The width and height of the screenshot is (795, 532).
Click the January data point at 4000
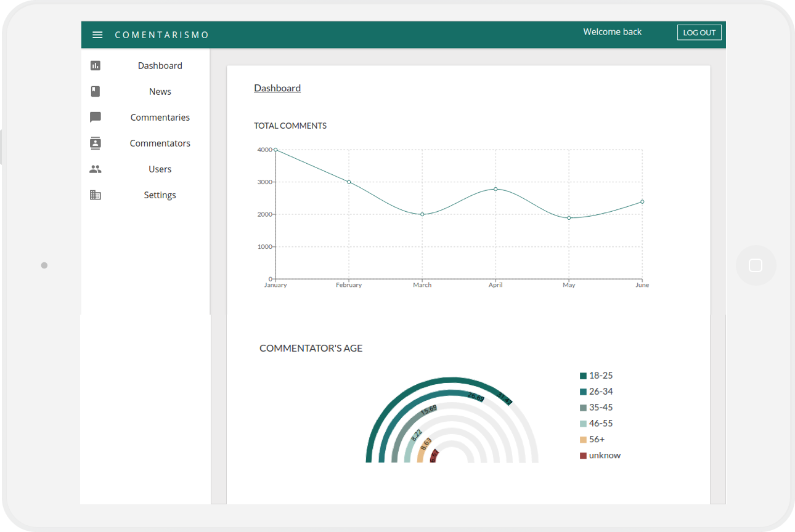275,150
